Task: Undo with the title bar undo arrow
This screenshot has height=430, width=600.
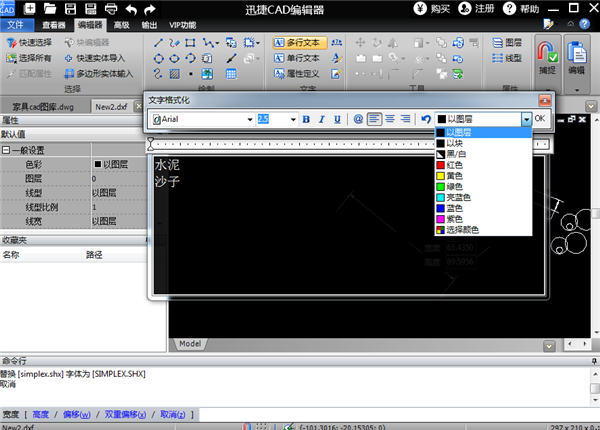Action: (x=131, y=9)
